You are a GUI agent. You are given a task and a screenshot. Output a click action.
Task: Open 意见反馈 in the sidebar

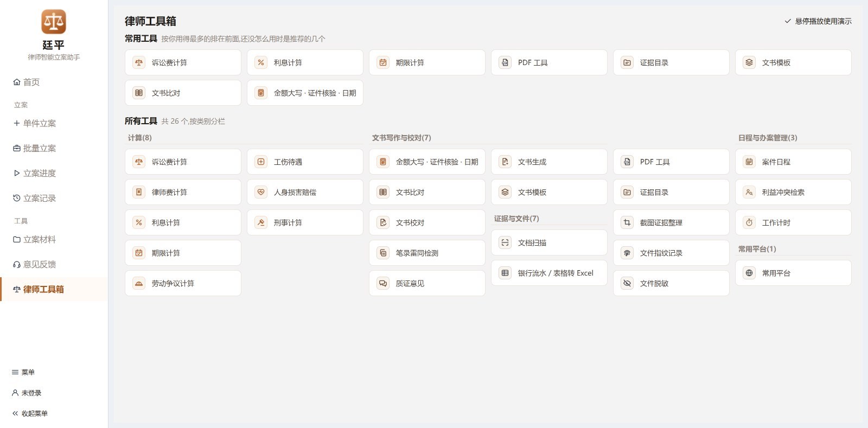tap(54, 264)
